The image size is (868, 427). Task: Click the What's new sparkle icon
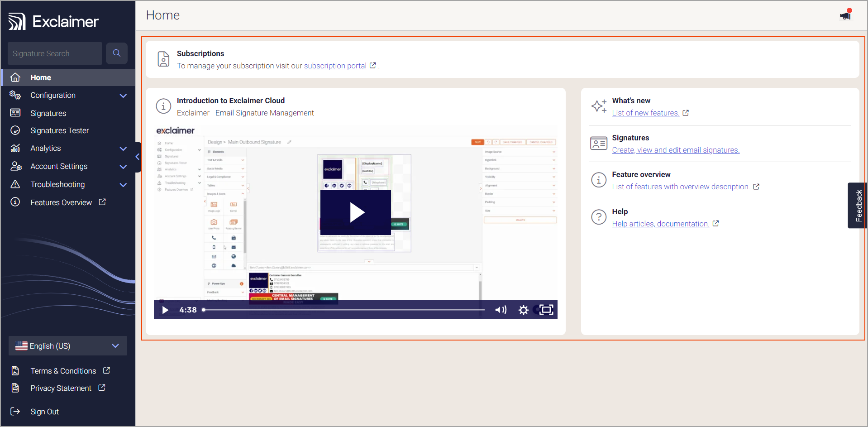[598, 106]
